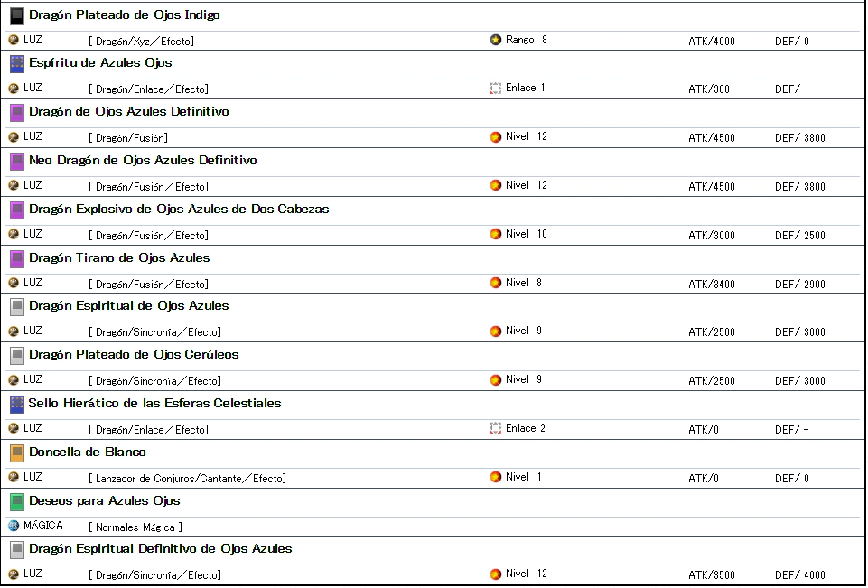Click the MÁGICA attribute icon
The image size is (868, 588).
[14, 526]
